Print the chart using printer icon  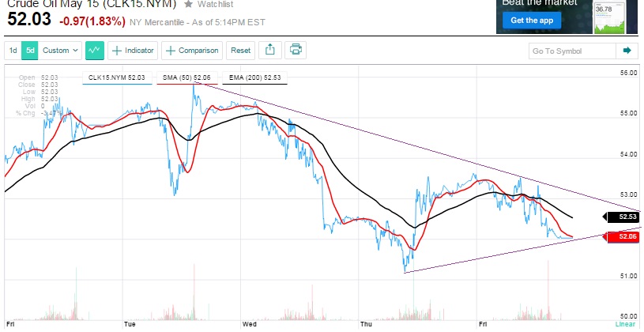(296, 51)
